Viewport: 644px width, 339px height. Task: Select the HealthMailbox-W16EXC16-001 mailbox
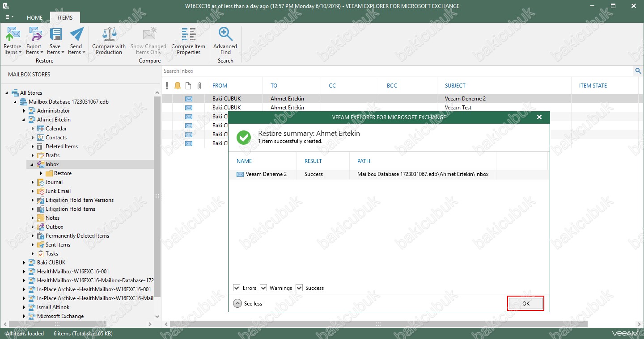click(x=73, y=272)
